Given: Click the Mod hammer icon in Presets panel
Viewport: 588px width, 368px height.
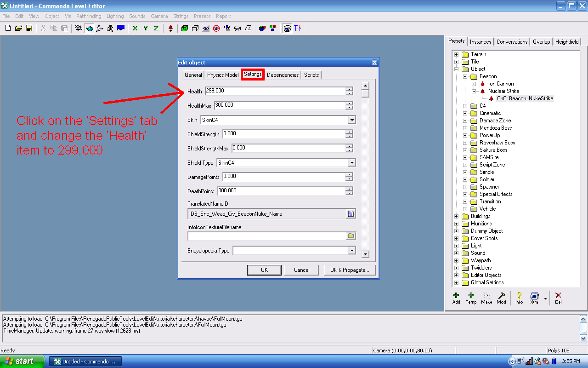Looking at the screenshot, I should click(x=502, y=297).
